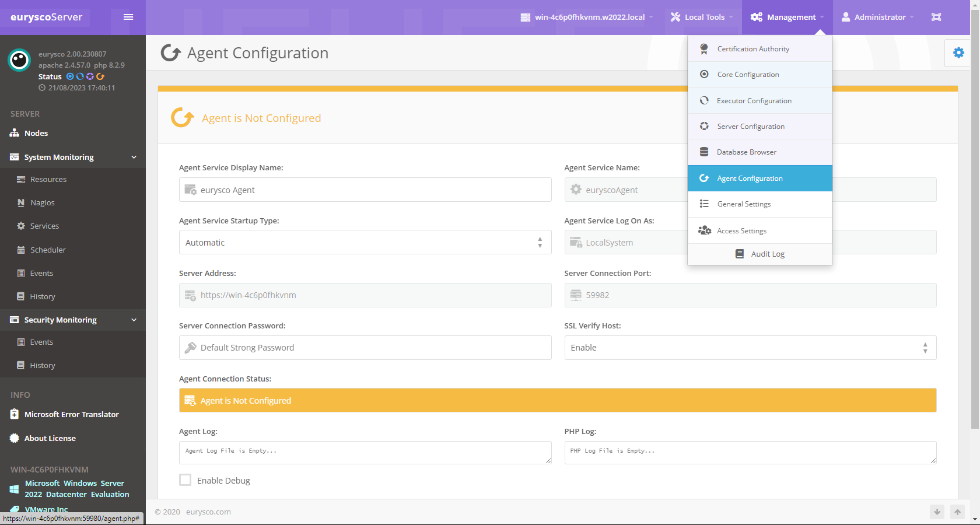
Task: Enable the Debug checkbox
Action: 185,480
